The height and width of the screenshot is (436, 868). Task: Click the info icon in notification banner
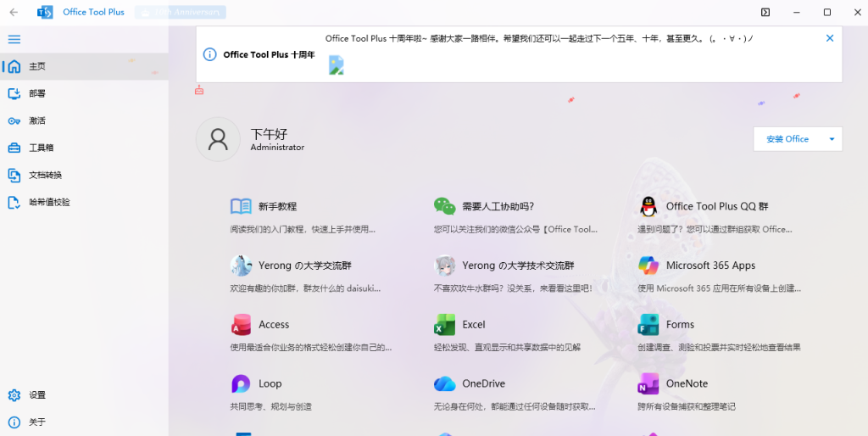(x=210, y=54)
